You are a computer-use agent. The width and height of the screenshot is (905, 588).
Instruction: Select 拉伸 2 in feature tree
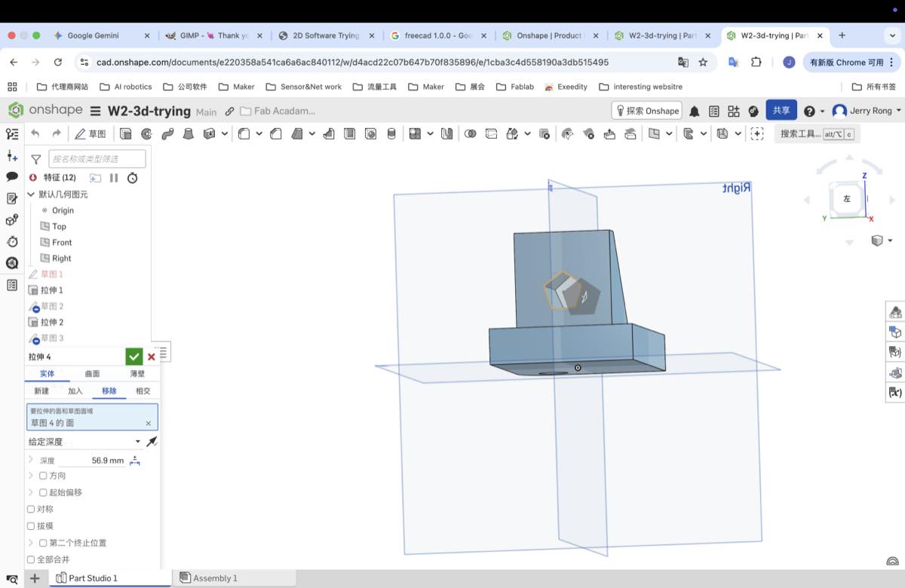point(52,322)
